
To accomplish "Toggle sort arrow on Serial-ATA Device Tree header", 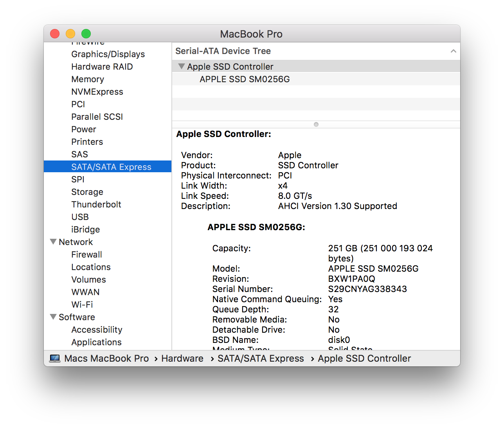I will click(x=453, y=51).
